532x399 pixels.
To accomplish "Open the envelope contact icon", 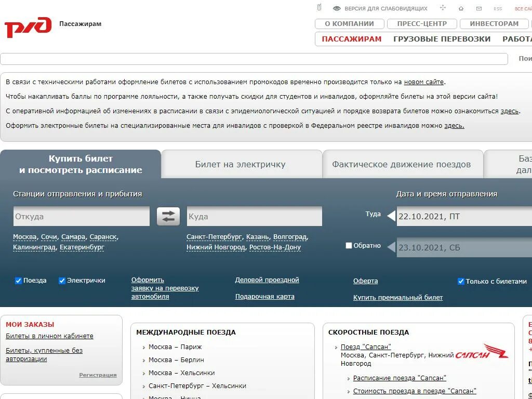I will coord(478,8).
